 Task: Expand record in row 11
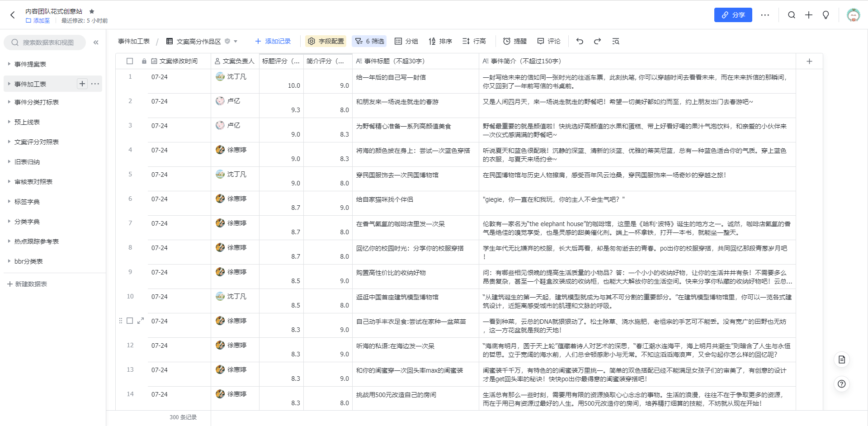tap(141, 321)
